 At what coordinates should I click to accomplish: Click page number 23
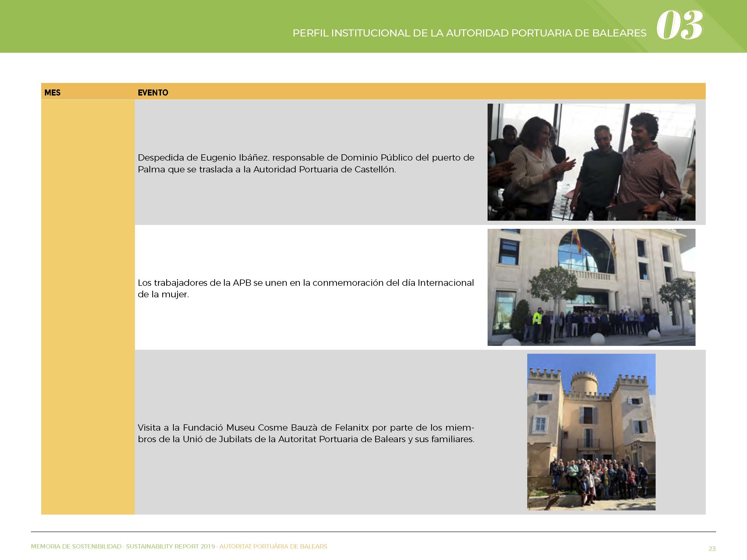(x=712, y=548)
